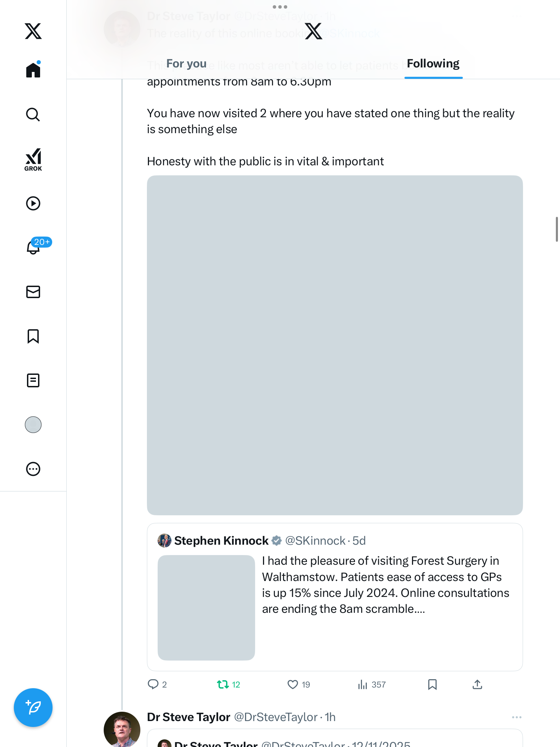Open more options on Dr Steve Taylor post

(516, 717)
